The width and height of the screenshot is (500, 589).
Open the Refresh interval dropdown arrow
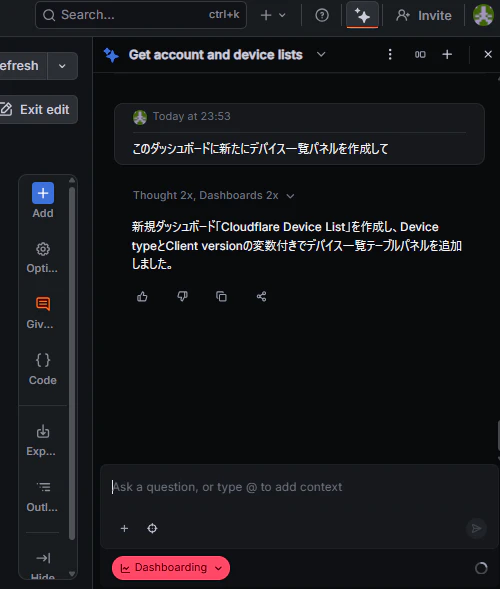(62, 66)
